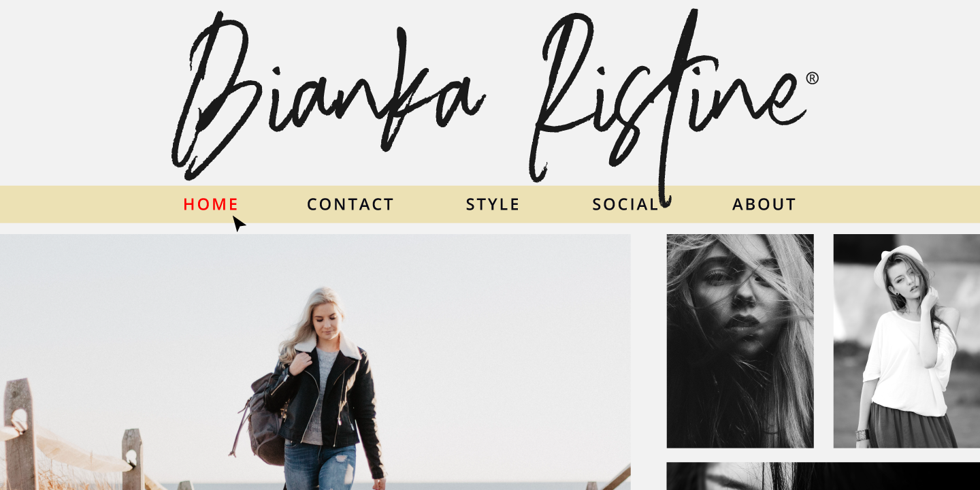Click the black leather jacket
The image size is (980, 490).
tap(327, 402)
